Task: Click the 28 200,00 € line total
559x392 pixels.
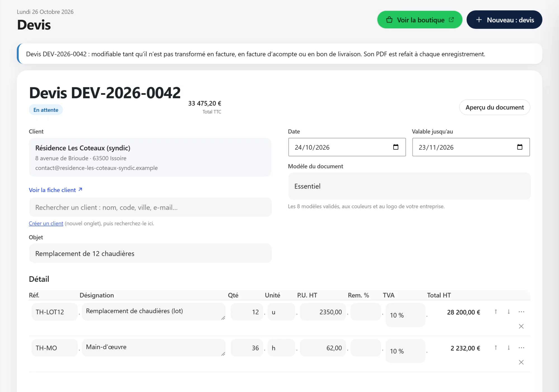Action: click(463, 312)
